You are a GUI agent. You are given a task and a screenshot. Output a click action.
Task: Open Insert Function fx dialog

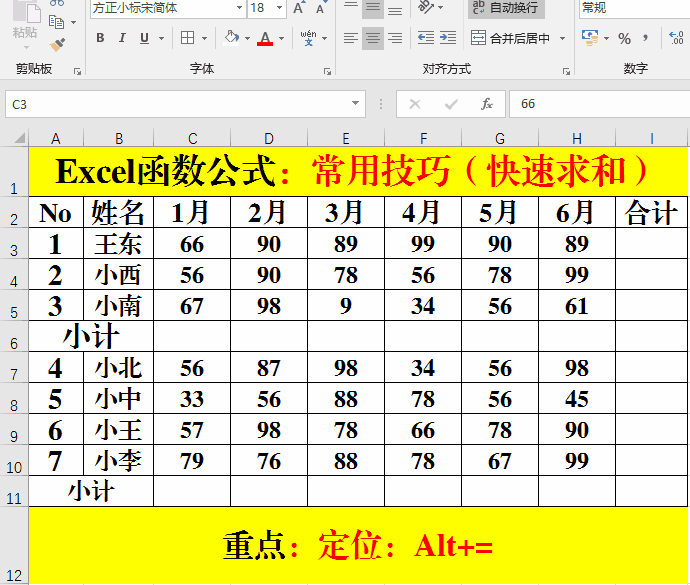tap(487, 104)
